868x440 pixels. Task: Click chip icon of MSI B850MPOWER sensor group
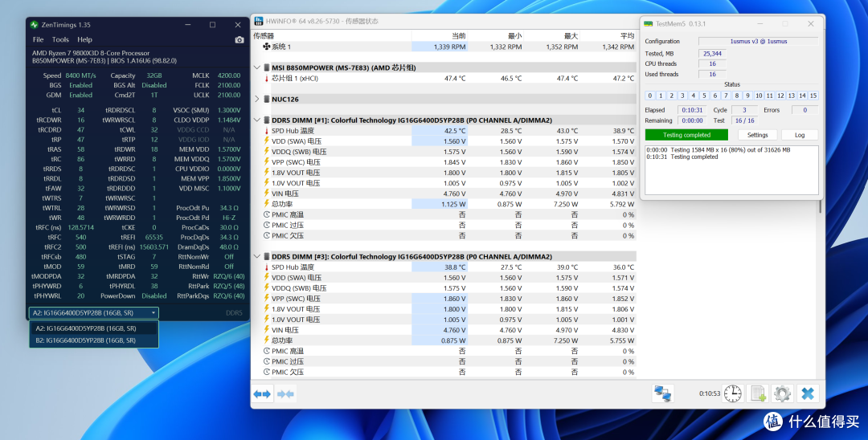(266, 68)
